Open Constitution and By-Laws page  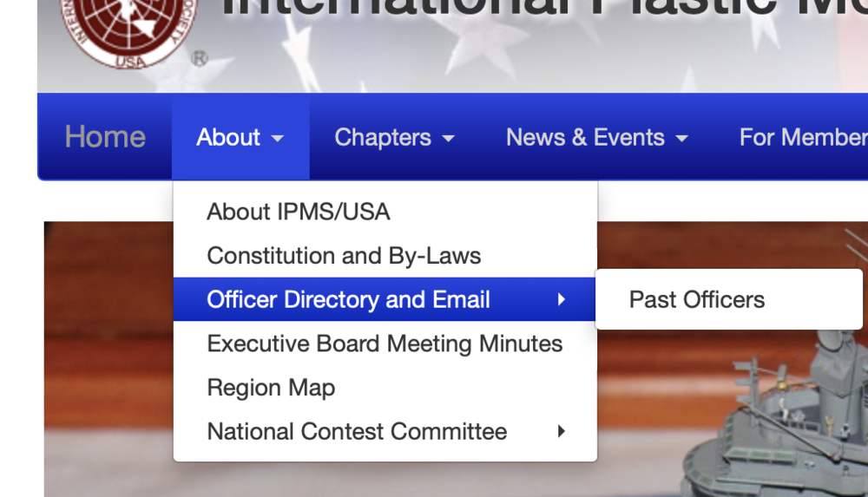click(344, 256)
